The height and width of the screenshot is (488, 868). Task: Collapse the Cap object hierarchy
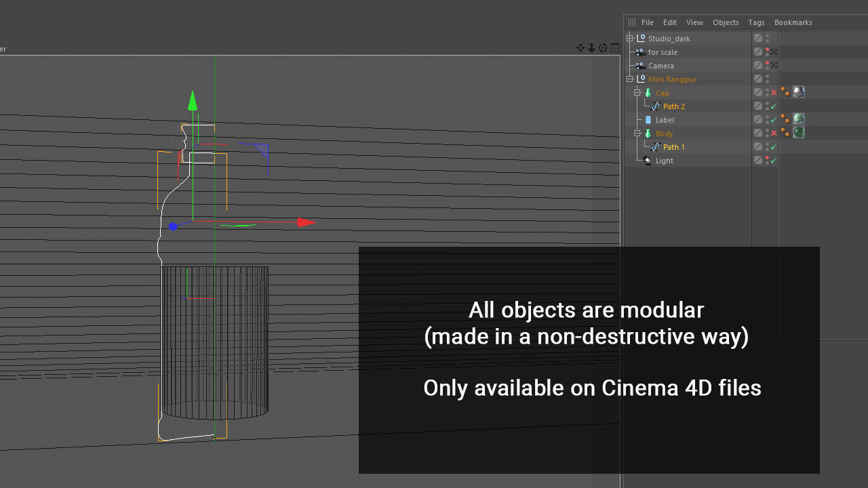[637, 93]
